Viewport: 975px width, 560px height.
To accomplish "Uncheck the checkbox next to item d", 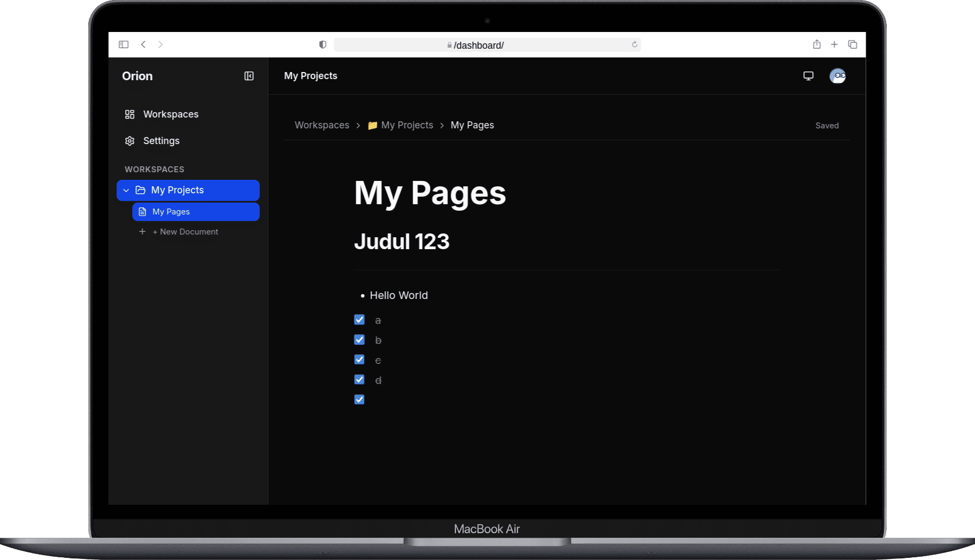I will [359, 380].
